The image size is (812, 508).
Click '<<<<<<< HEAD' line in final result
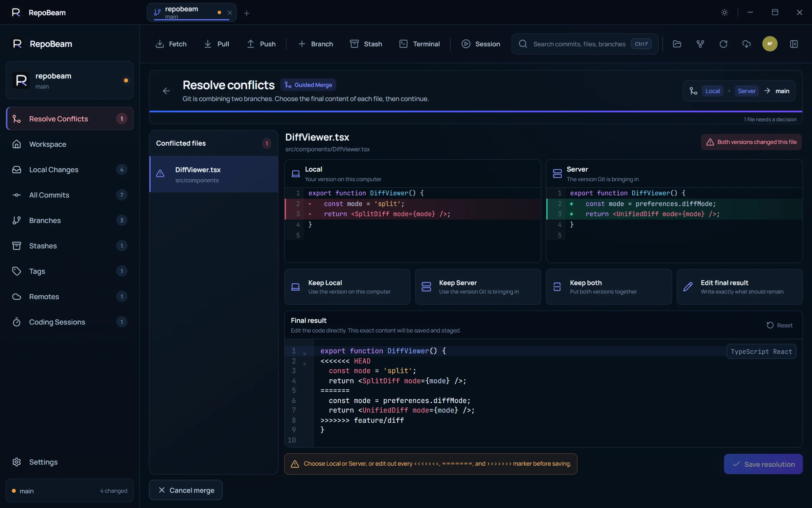point(345,361)
